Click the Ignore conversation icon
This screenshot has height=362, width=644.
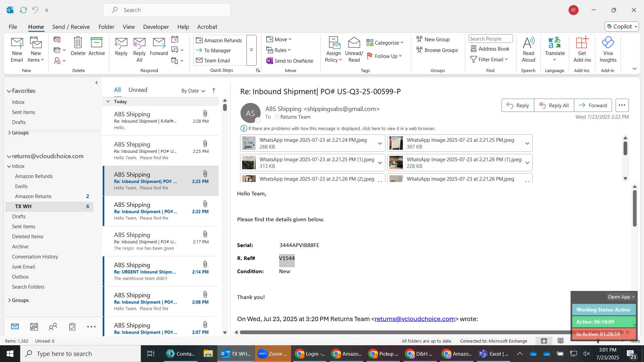click(57, 40)
